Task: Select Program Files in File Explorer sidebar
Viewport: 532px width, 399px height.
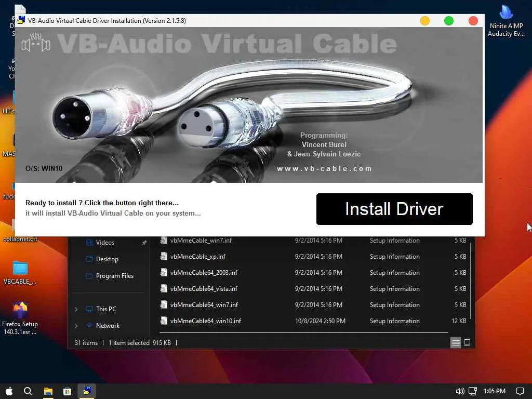Action: 115,276
